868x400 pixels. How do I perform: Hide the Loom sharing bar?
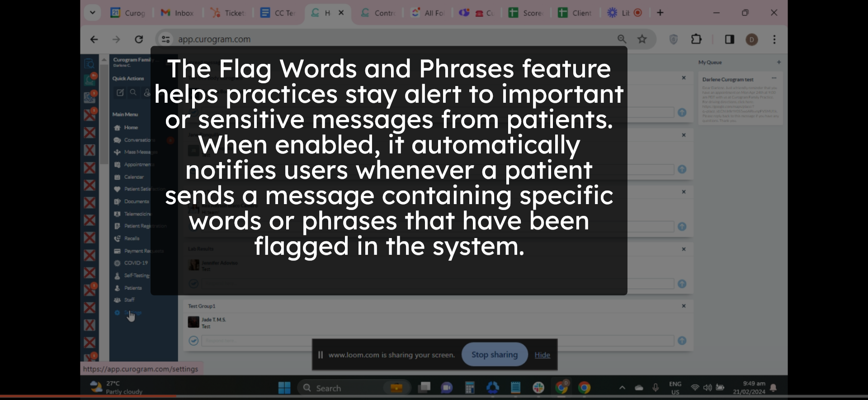point(542,355)
